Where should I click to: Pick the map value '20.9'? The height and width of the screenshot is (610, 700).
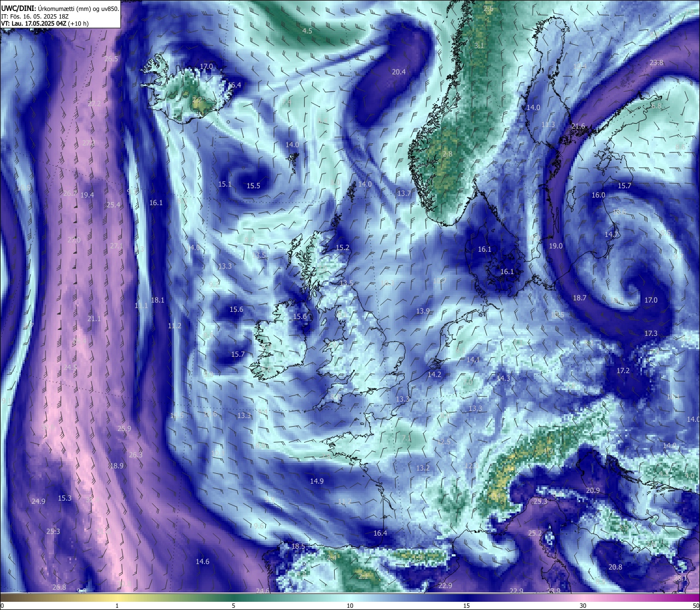click(593, 491)
